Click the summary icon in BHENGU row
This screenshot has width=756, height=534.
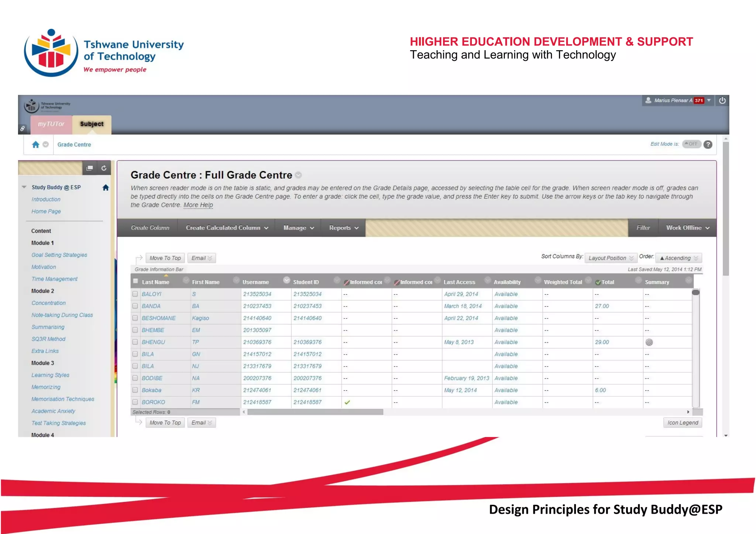[x=649, y=342]
